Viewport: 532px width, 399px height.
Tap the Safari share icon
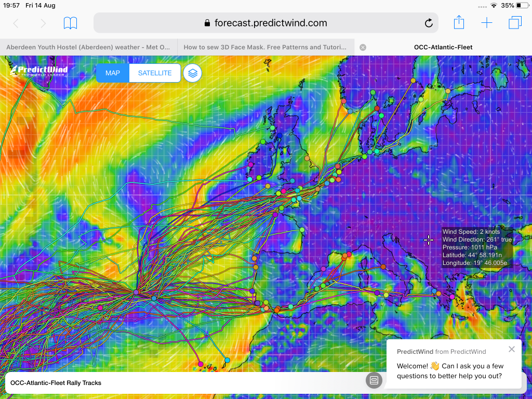[459, 23]
